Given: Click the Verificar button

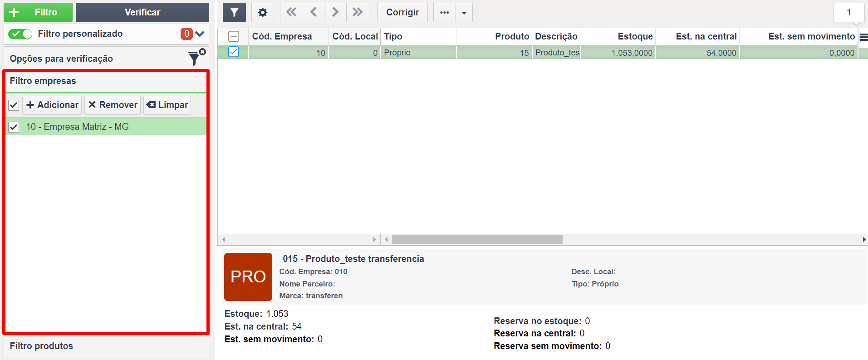Looking at the screenshot, I should tap(142, 12).
